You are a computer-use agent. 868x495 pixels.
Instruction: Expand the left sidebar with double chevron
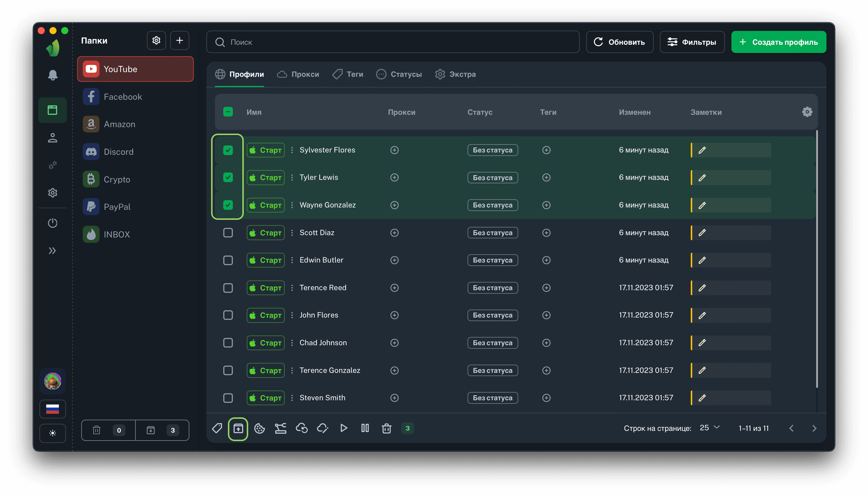coord(52,251)
